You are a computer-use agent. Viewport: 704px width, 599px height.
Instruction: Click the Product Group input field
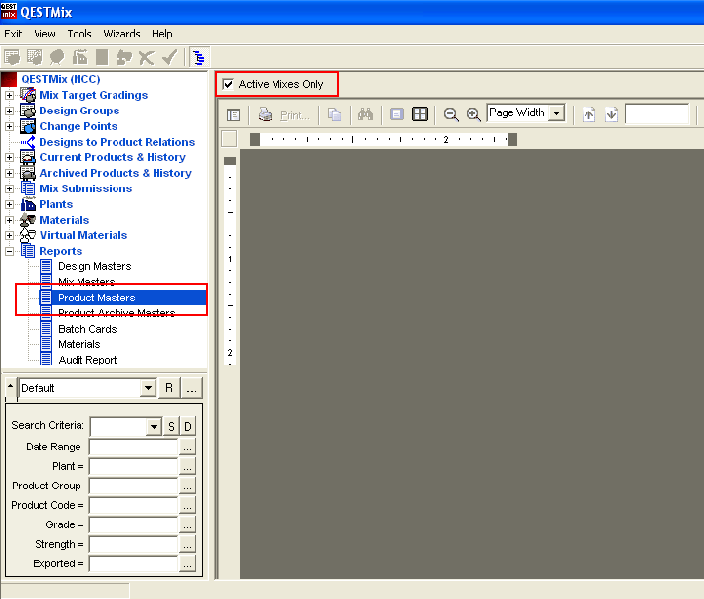coord(133,486)
